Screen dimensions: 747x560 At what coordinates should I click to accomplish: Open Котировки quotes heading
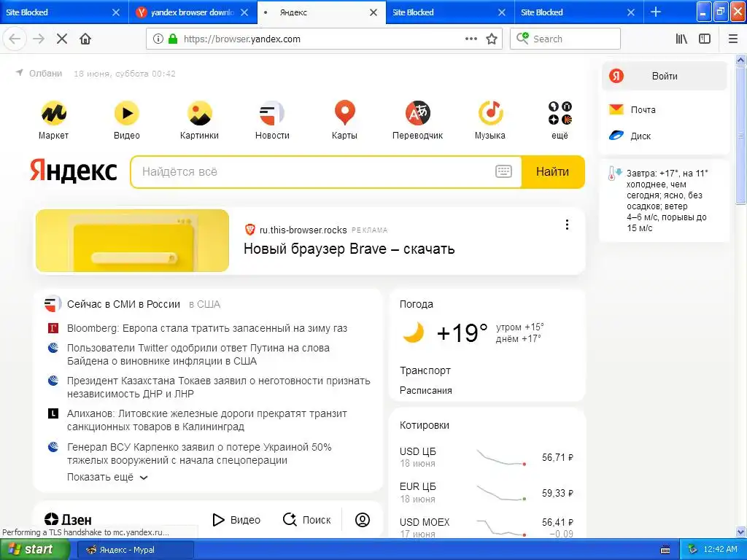tap(424, 425)
